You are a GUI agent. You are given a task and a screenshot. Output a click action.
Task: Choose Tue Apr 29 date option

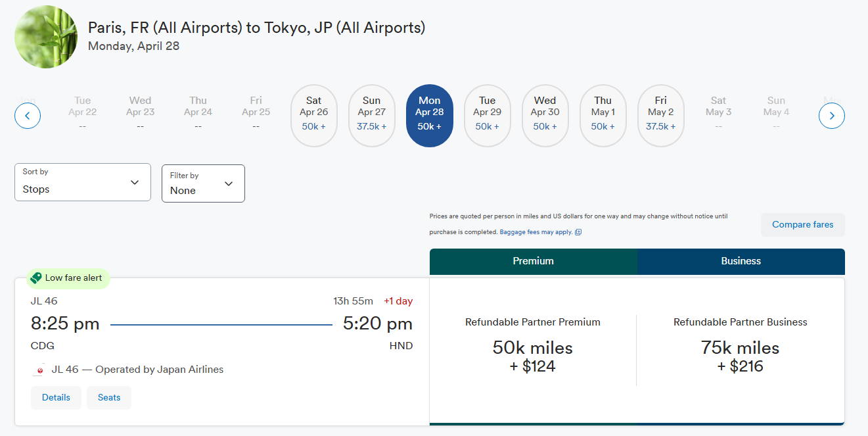point(488,116)
